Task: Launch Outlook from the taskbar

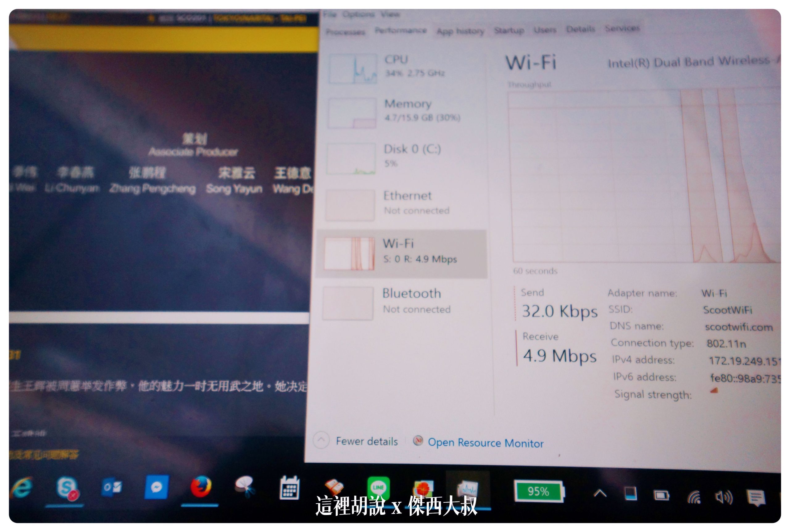Action: tap(112, 488)
